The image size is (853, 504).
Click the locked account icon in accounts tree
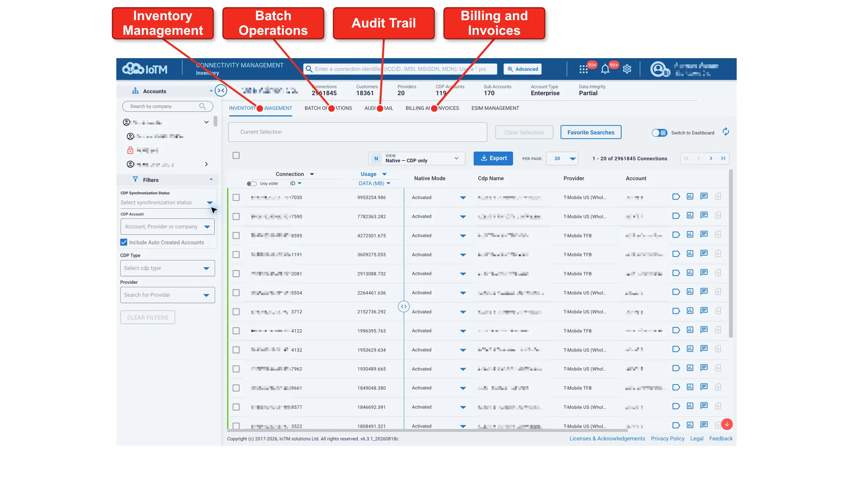[130, 150]
